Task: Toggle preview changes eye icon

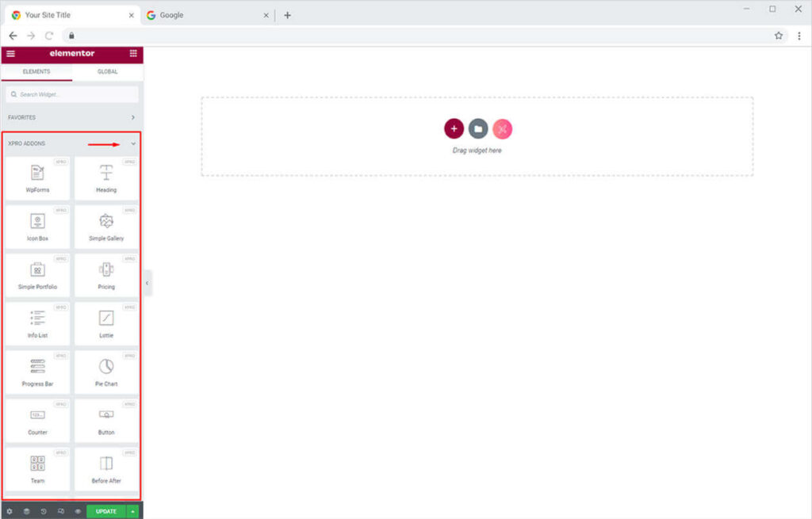Action: click(78, 511)
